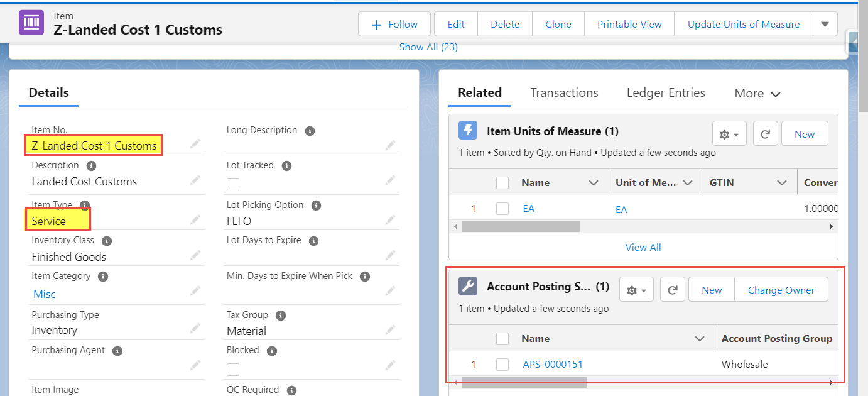Open the APS-0000151 record link
Screen dimensions: 868x396
click(x=553, y=365)
